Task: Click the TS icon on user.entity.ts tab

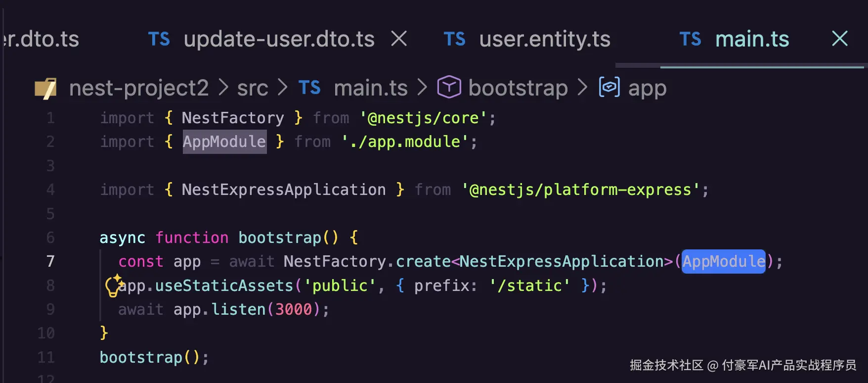Action: pos(455,39)
